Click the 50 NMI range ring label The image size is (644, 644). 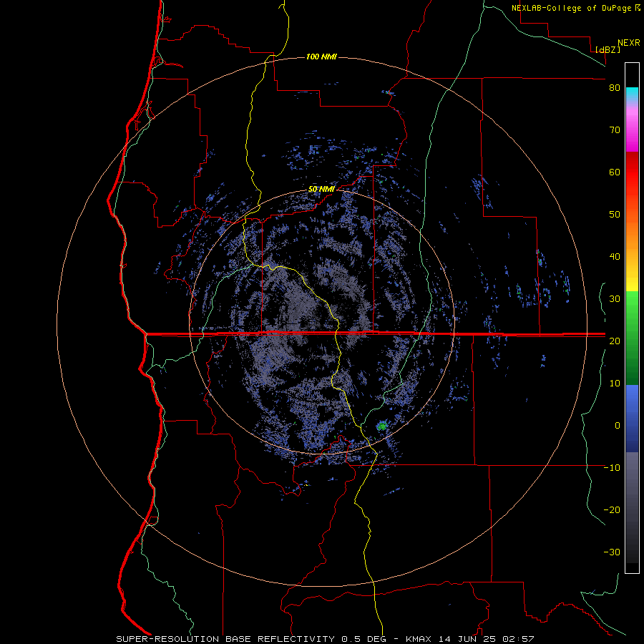point(321,190)
